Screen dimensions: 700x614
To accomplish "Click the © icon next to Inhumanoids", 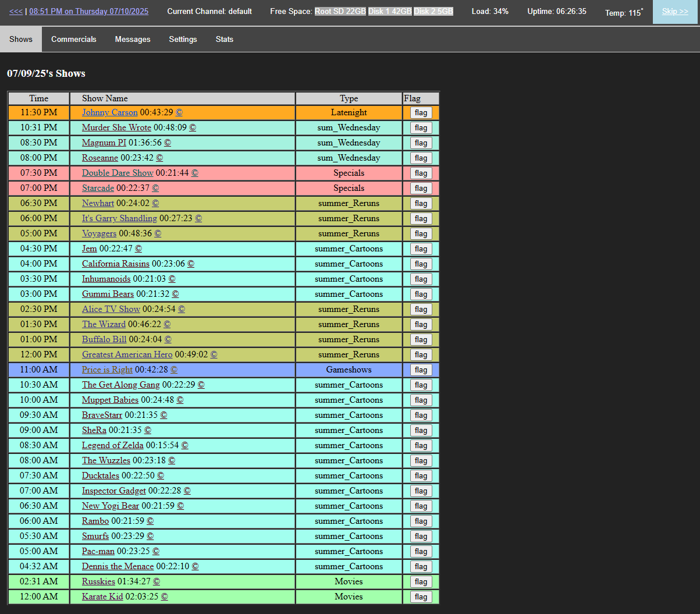I will coord(172,279).
